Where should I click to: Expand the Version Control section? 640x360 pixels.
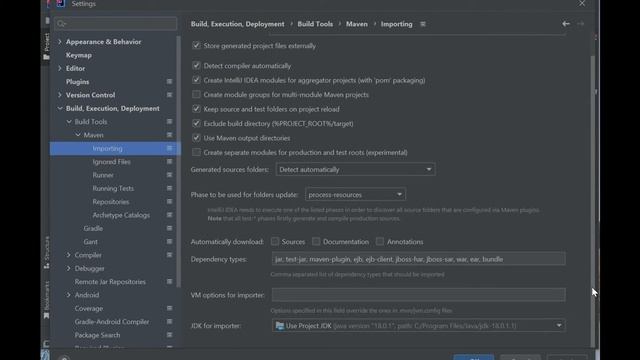coord(60,95)
